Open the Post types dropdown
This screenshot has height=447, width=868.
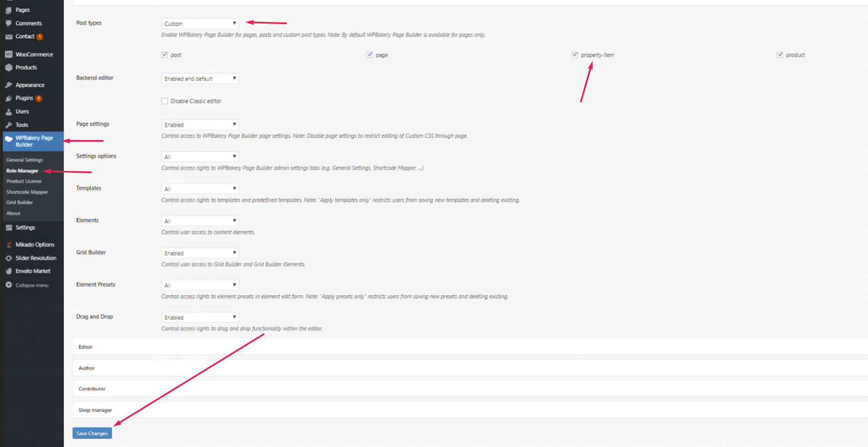click(200, 24)
